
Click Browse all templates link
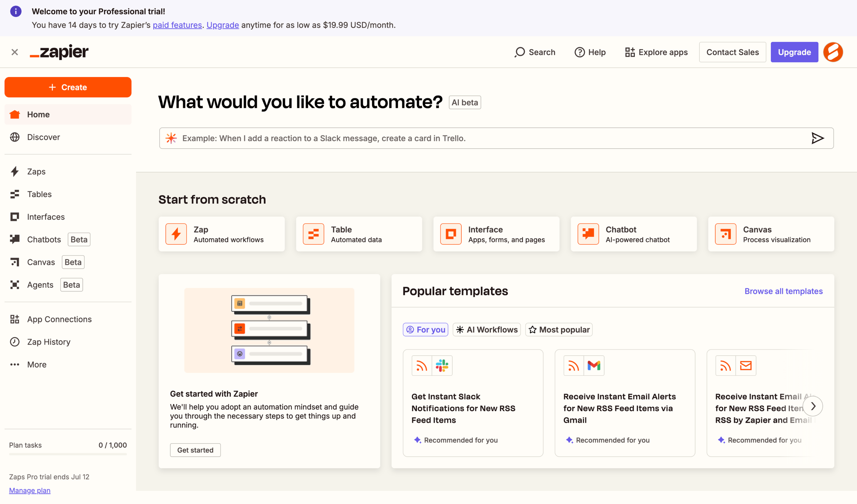point(783,291)
